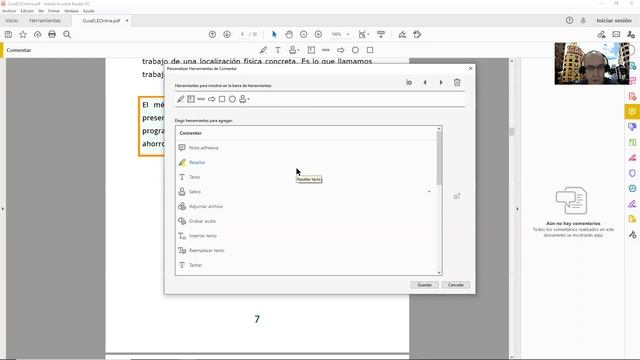Go to next page with down arrow
Screen dimensions: 640x360
click(227, 34)
